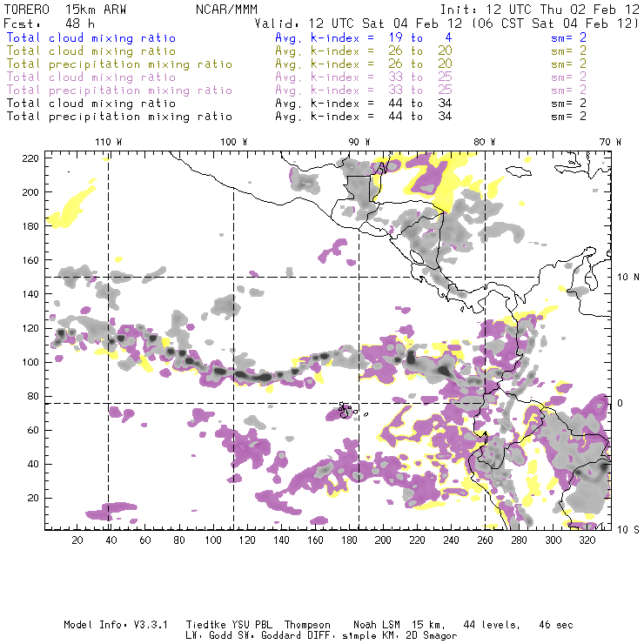
Task: Click the black "Total precipitation mixing ratio" legend label
Action: click(119, 117)
